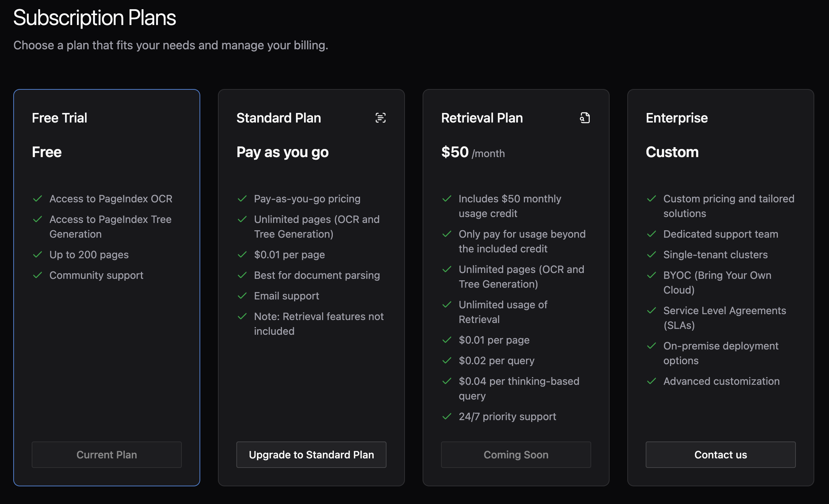Screen dimensions: 829x504
Task: Click checkmark beside Advanced customization
Action: pos(652,381)
